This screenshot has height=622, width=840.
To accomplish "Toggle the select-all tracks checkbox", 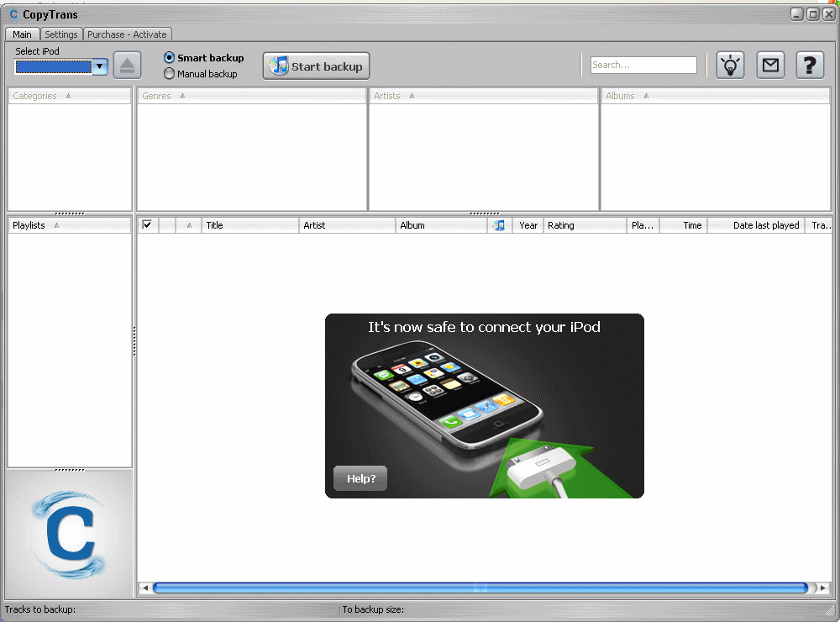I will coord(147,224).
